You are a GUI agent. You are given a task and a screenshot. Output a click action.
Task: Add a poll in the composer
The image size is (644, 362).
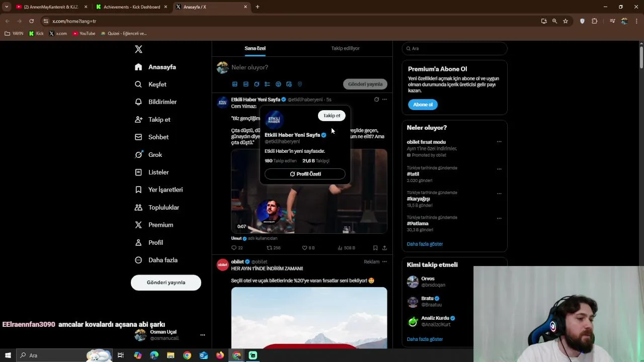pyautogui.click(x=267, y=84)
